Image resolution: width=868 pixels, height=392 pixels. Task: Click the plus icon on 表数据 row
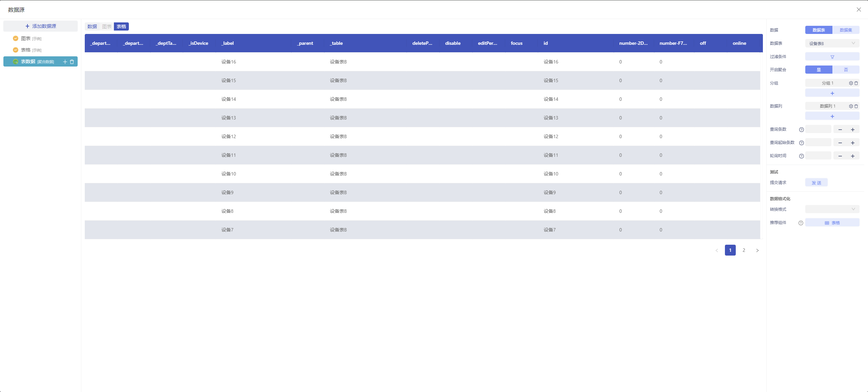point(65,62)
